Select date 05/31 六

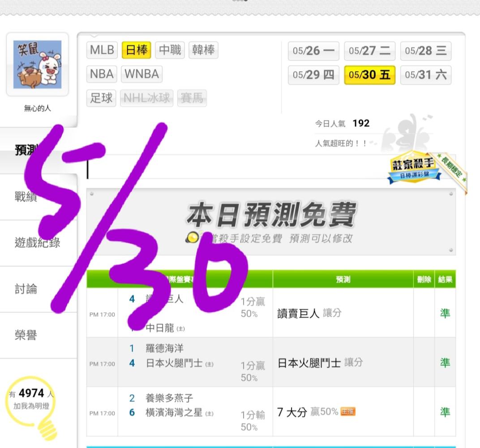tap(426, 75)
